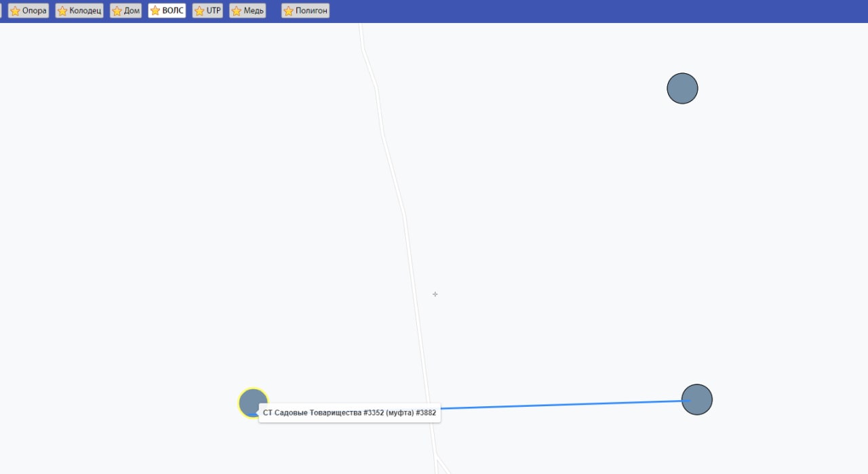Viewport: 868px width, 474px height.
Task: Select the UTP toolbar button
Action: click(x=208, y=11)
